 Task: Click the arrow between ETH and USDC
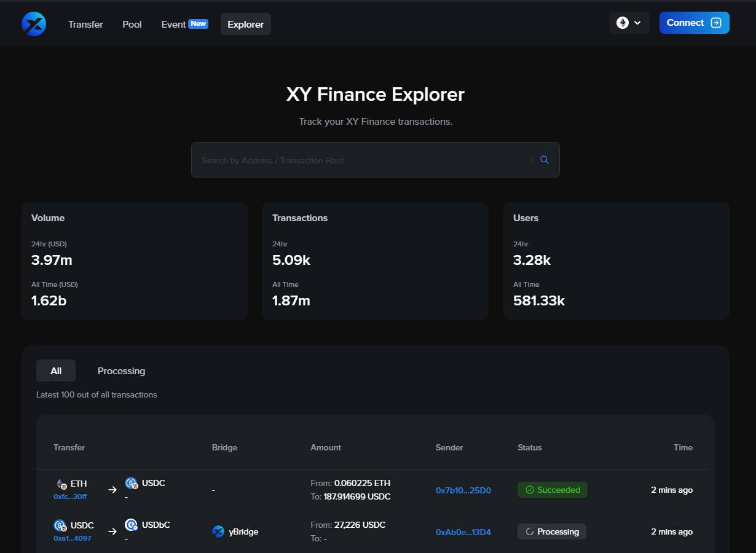(112, 490)
